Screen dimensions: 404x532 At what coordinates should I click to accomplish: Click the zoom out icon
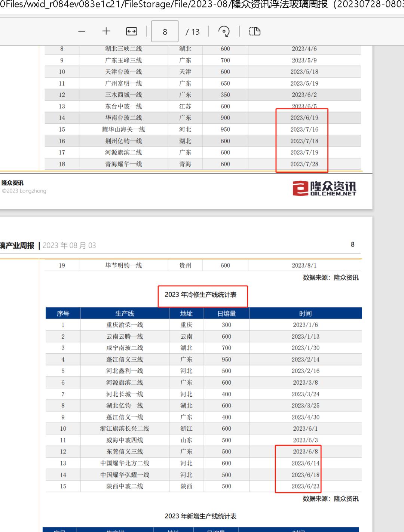pos(82,31)
